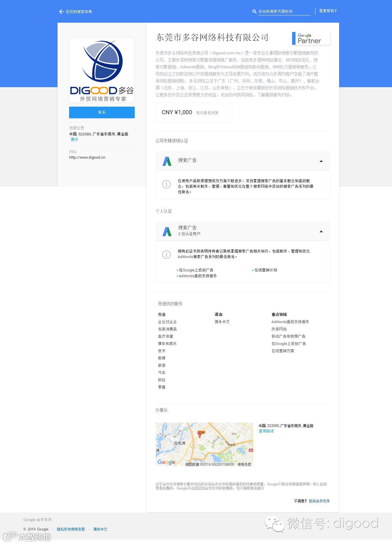Click 改进网站 focus area

(x=279, y=329)
